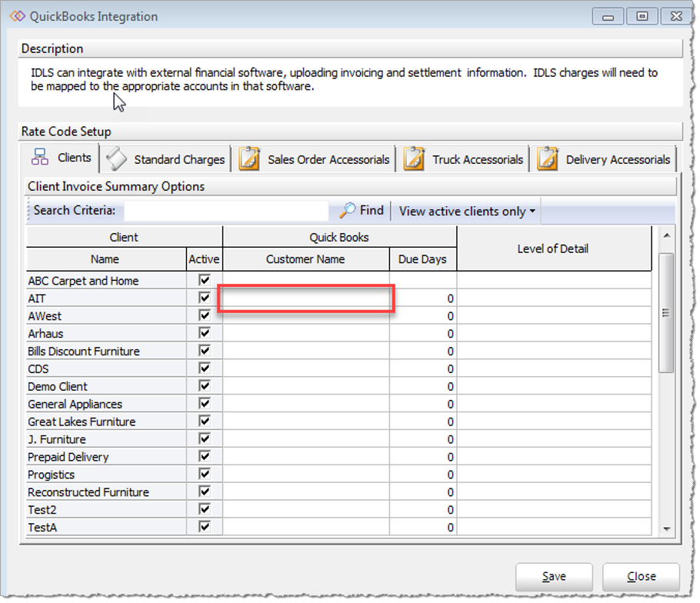
Task: Click the Customer Name cell for CDS
Action: [306, 368]
